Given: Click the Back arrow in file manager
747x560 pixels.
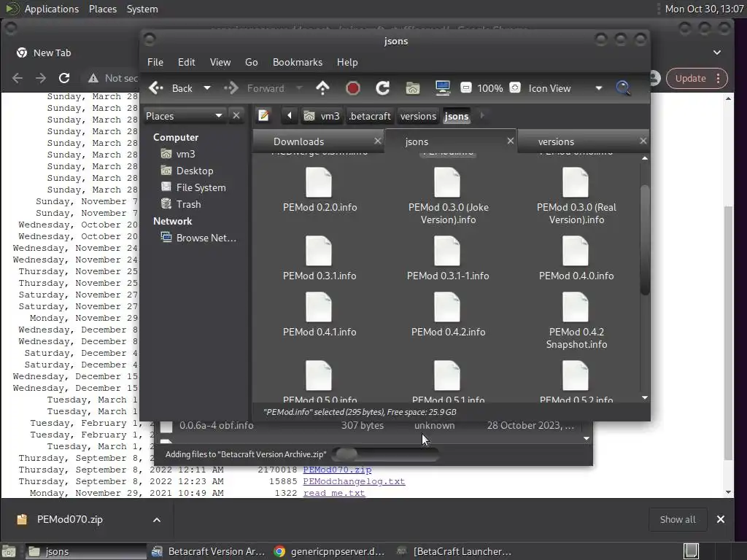Looking at the screenshot, I should (x=170, y=88).
